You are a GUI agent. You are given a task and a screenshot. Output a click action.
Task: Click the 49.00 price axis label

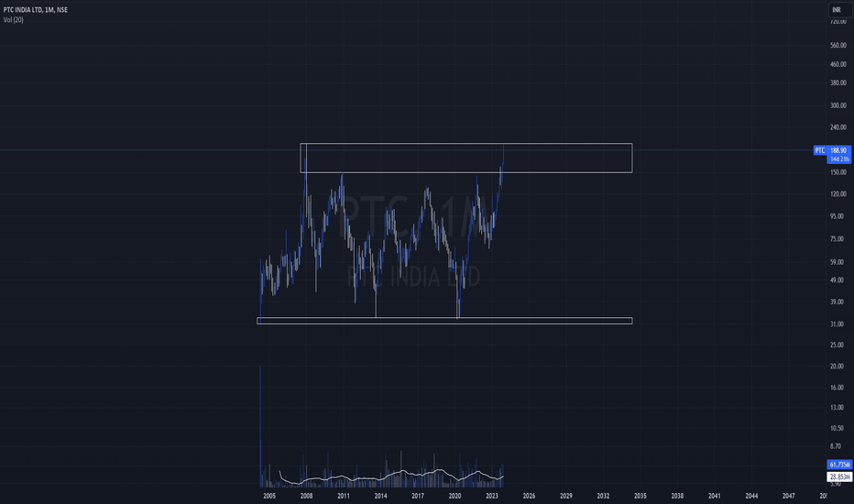[x=837, y=280]
